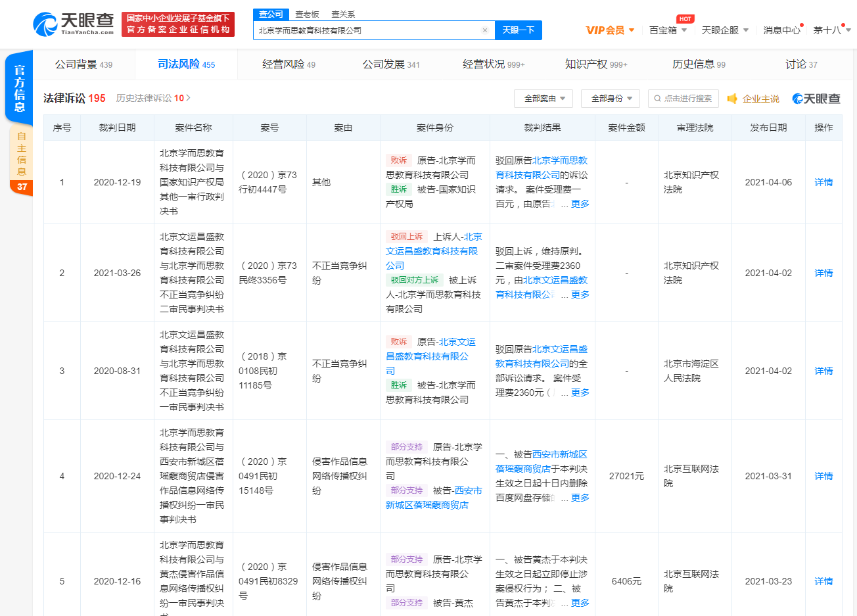Open 历史法律诉讼 10 with the arrow

[x=153, y=98]
